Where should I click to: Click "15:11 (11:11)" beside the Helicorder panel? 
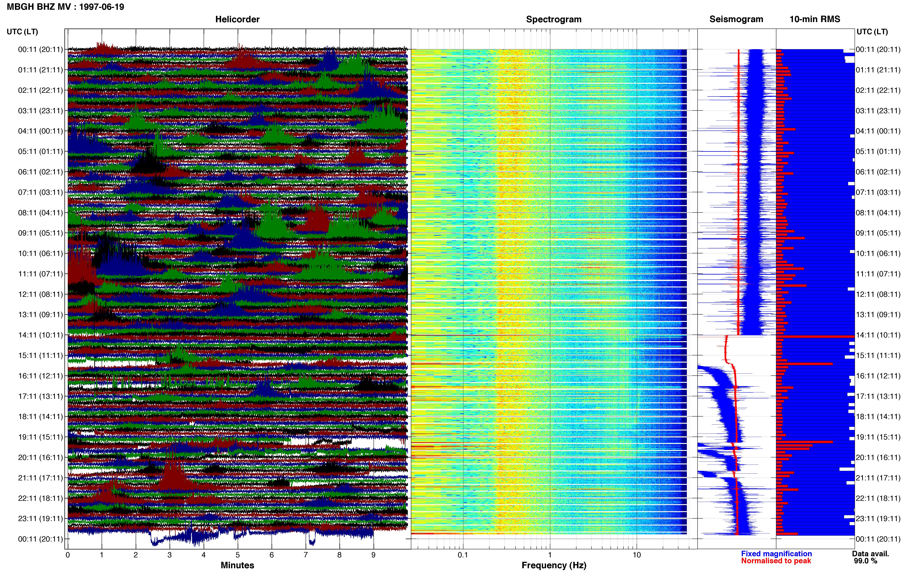tap(41, 356)
